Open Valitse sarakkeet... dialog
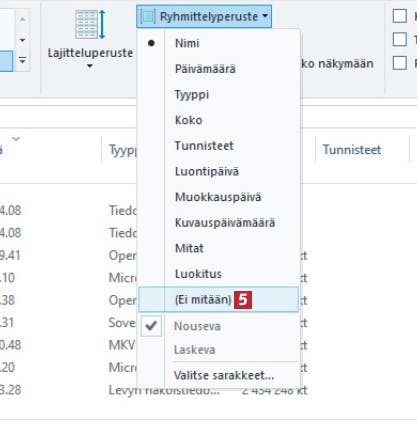This screenshot has width=417, height=429. click(224, 375)
